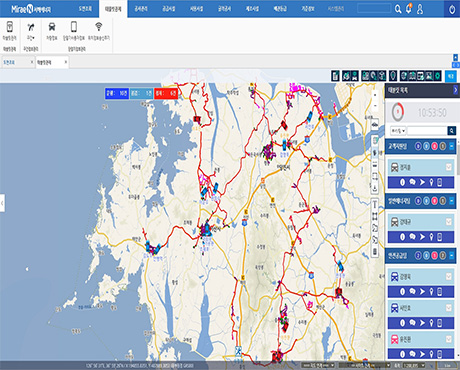Tick the checkbox on the pink train card
The height and width of the screenshot is (370, 460).
click(x=449, y=339)
